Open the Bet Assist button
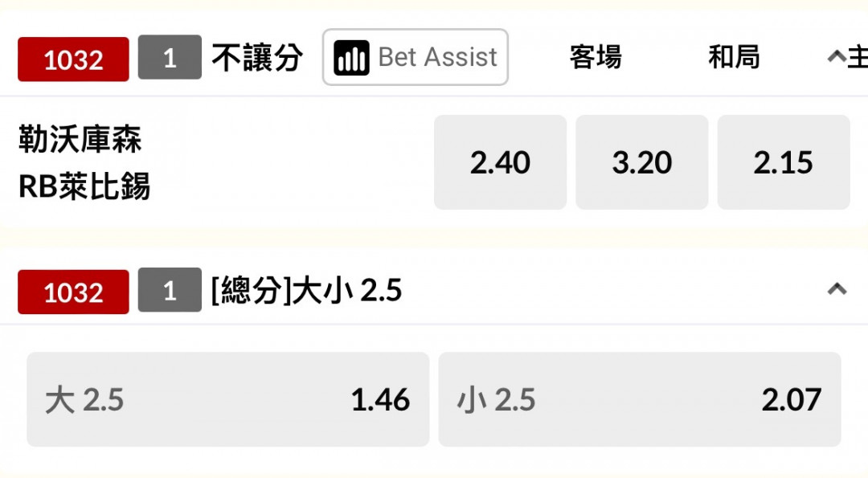 tap(415, 58)
